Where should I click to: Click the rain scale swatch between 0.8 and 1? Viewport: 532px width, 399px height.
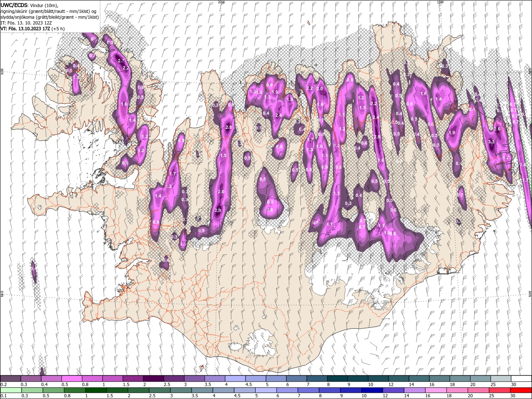pyautogui.click(x=74, y=390)
